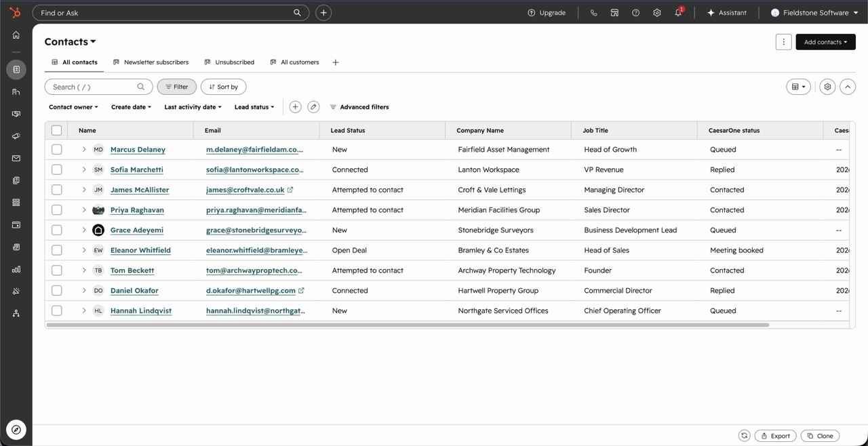Open the Lead status filter dropdown
This screenshot has height=446, width=868.
(254, 107)
